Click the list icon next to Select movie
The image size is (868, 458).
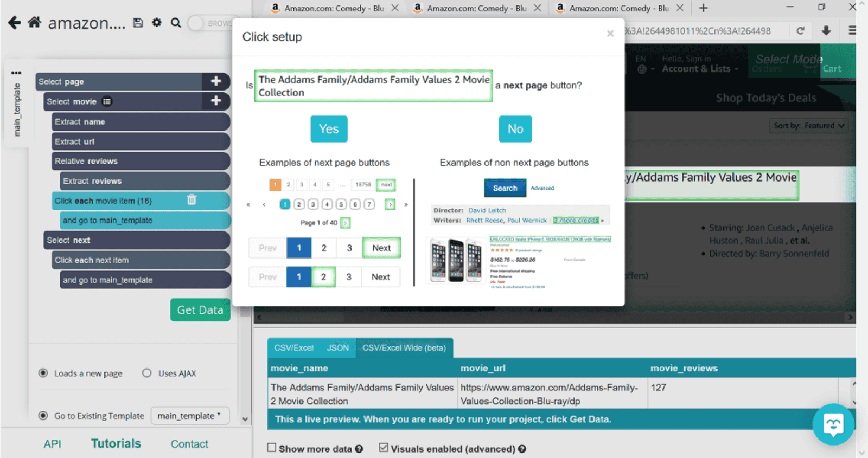click(107, 101)
